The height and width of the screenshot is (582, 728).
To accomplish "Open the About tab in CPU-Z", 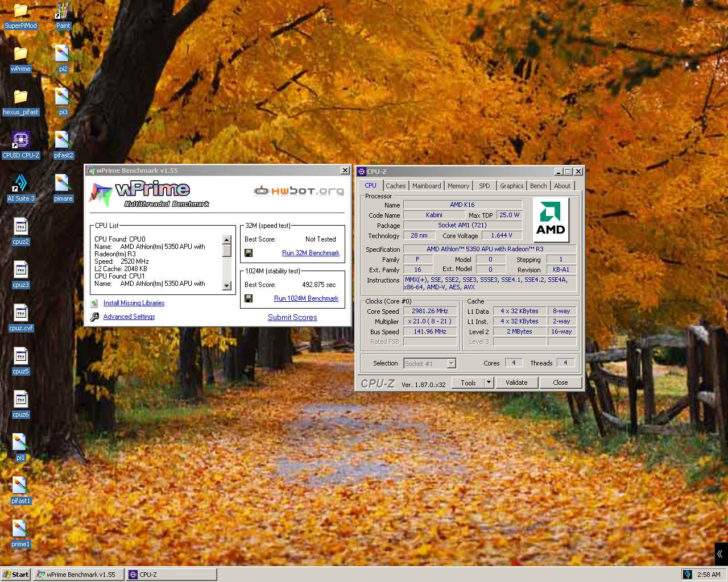I will pos(562,186).
